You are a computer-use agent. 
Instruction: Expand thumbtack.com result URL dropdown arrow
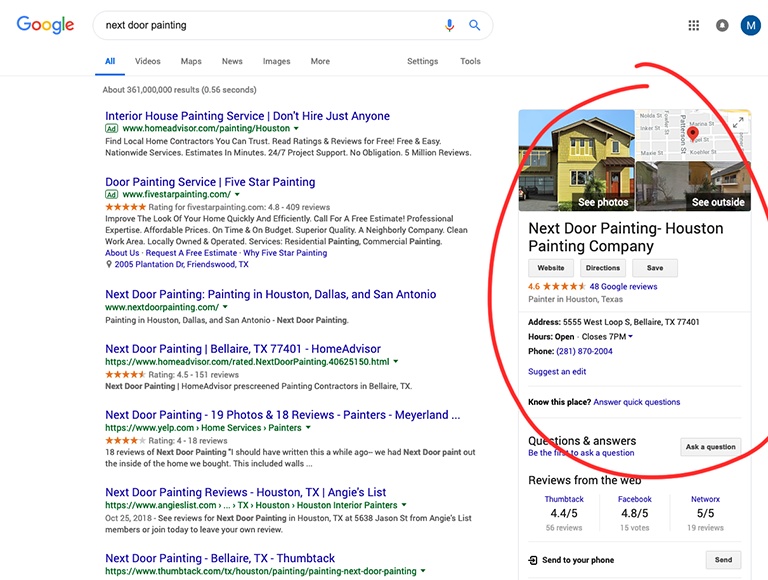coord(423,571)
